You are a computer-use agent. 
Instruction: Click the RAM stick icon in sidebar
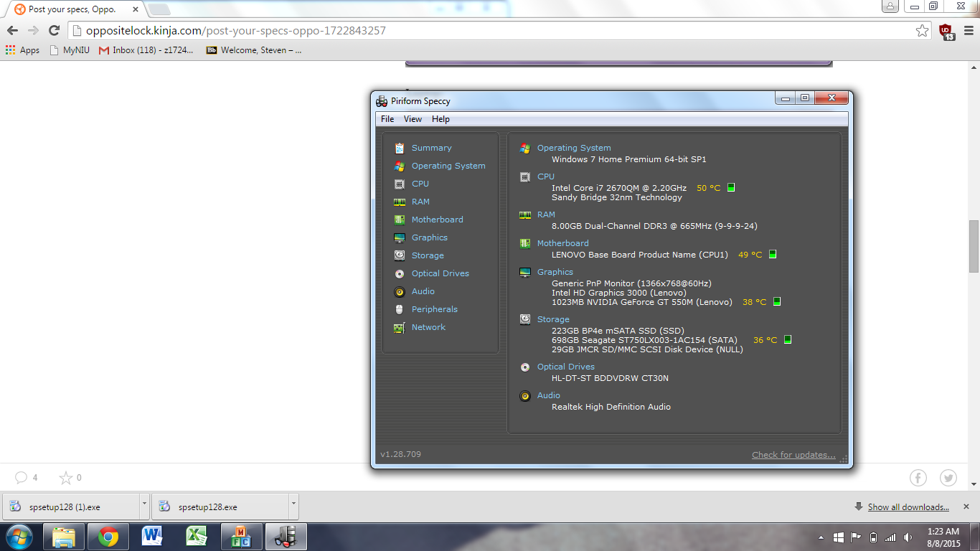400,202
